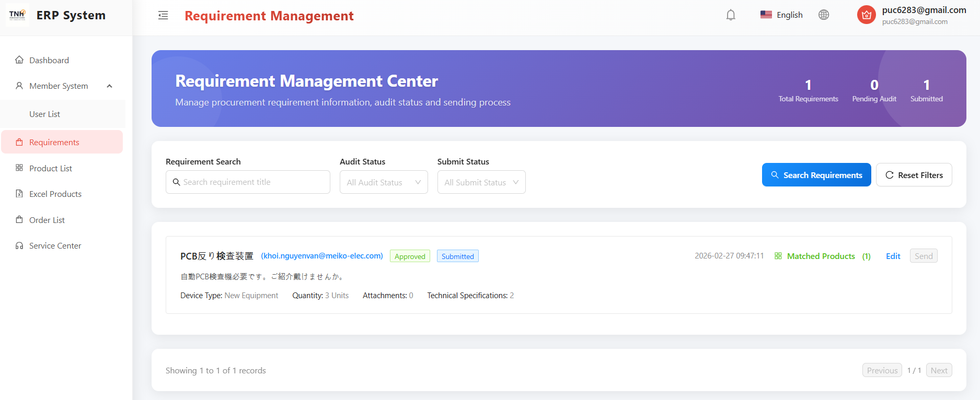Open the notification bell
Viewport: 980px width, 400px height.
pos(731,15)
